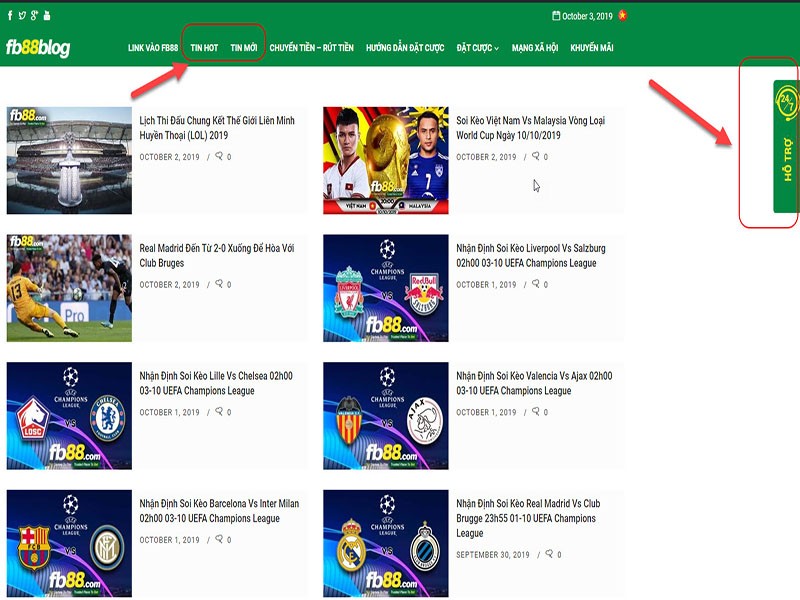Click date October 1, 2019 under Liverpool post
The image size is (800, 600).
point(486,285)
